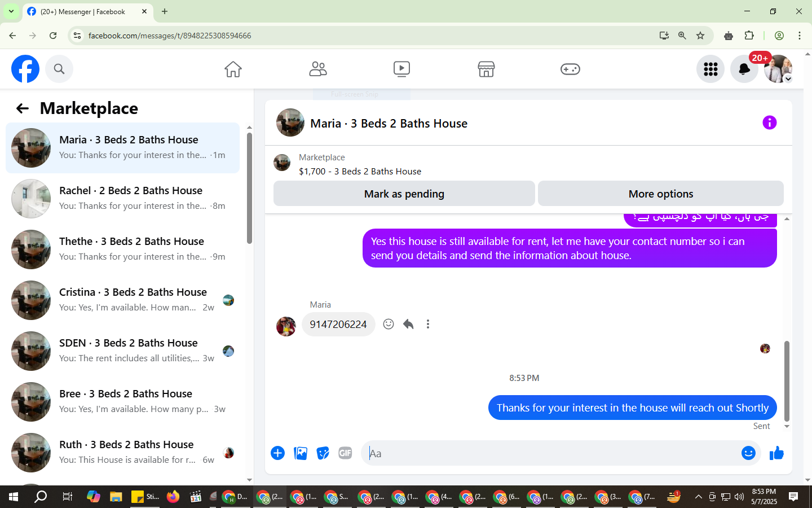Go to the Home feed icon
Image resolution: width=812 pixels, height=508 pixels.
point(233,69)
